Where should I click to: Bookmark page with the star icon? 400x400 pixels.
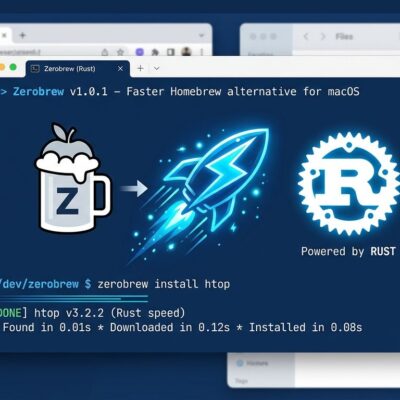click(x=120, y=52)
